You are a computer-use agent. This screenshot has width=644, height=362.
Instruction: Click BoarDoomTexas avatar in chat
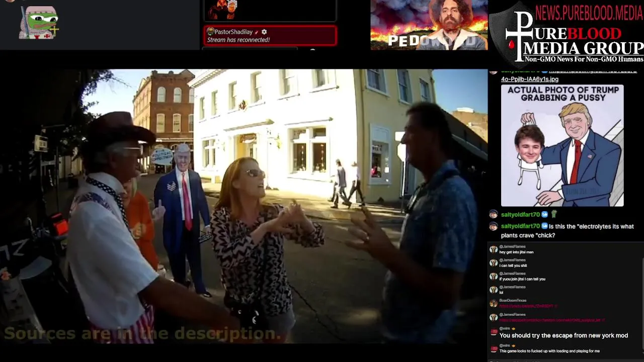tap(494, 304)
